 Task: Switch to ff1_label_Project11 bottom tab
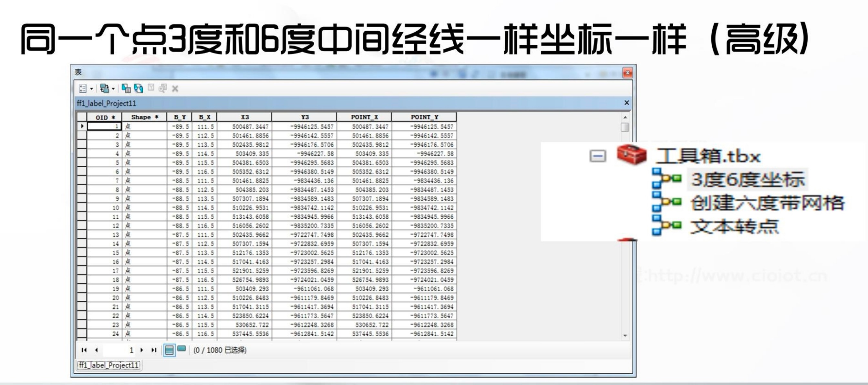[x=109, y=365]
